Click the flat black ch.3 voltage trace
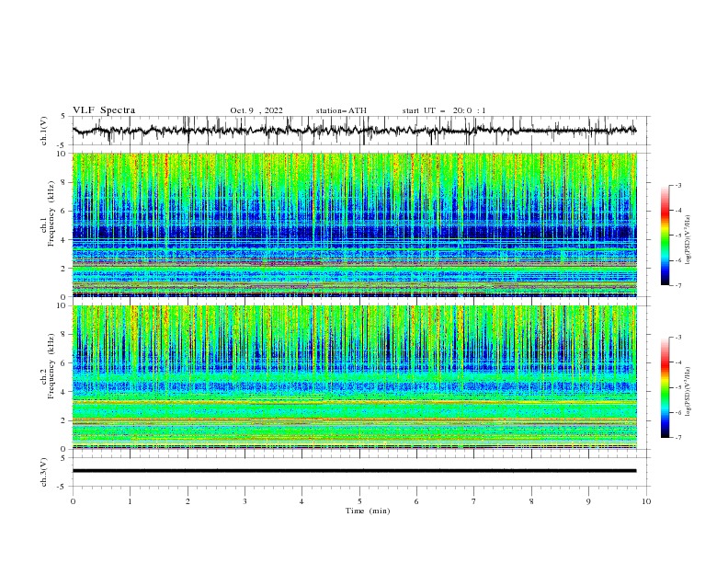 (354, 471)
